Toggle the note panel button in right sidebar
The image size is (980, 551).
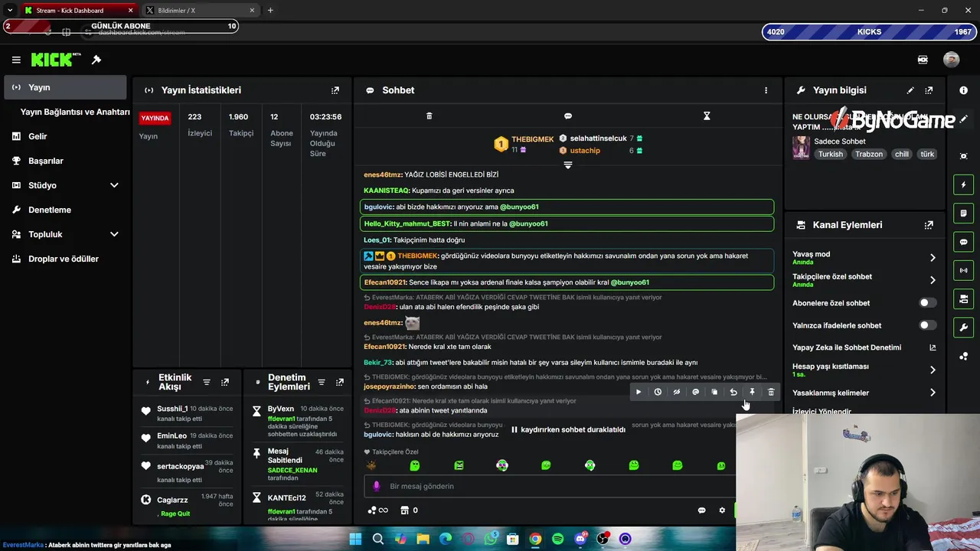pos(963,213)
